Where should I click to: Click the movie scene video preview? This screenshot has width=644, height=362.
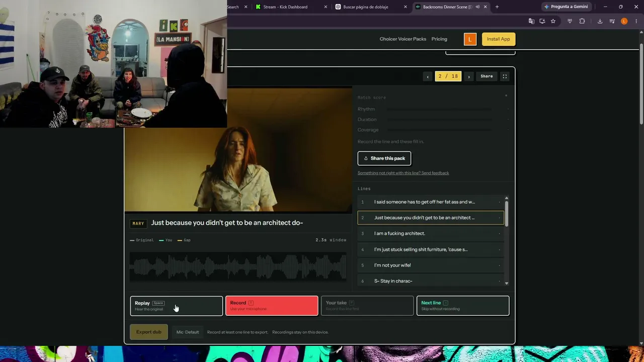(238, 150)
